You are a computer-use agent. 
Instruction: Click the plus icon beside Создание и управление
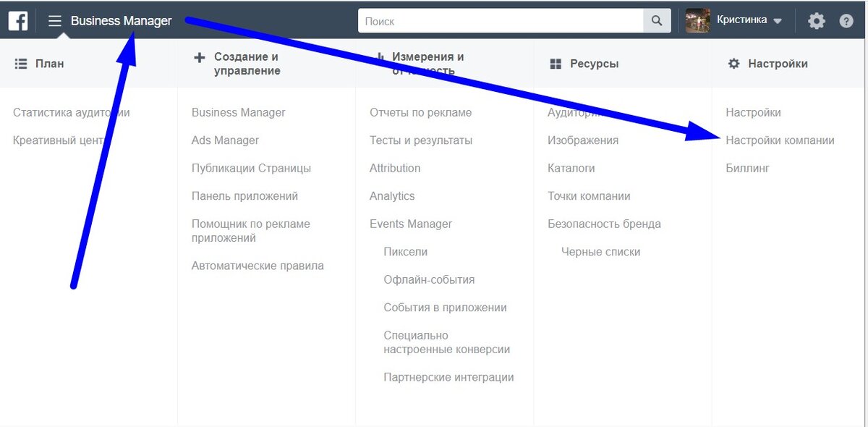pyautogui.click(x=200, y=57)
